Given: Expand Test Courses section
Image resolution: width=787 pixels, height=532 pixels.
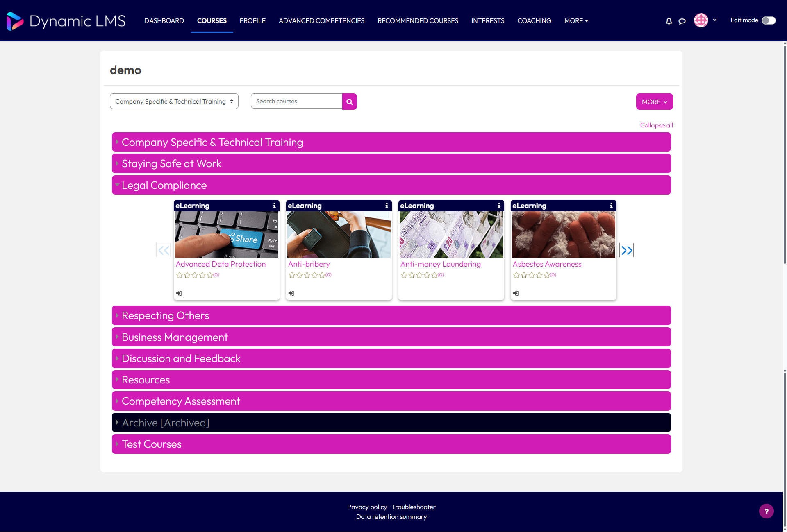Looking at the screenshot, I should pyautogui.click(x=391, y=444).
